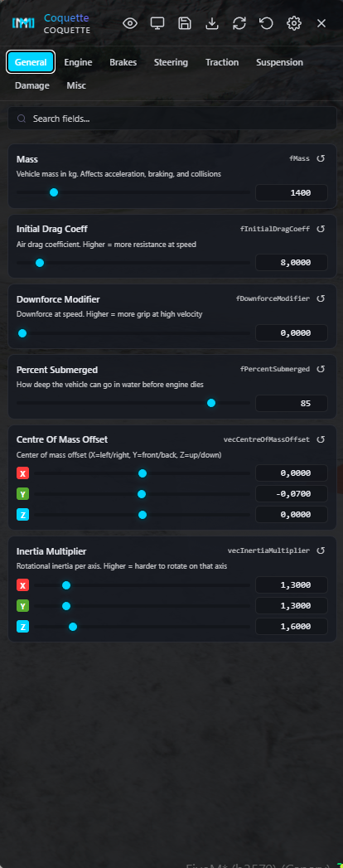343x868 pixels.
Task: Go to the Traction tab
Action: pyautogui.click(x=222, y=62)
